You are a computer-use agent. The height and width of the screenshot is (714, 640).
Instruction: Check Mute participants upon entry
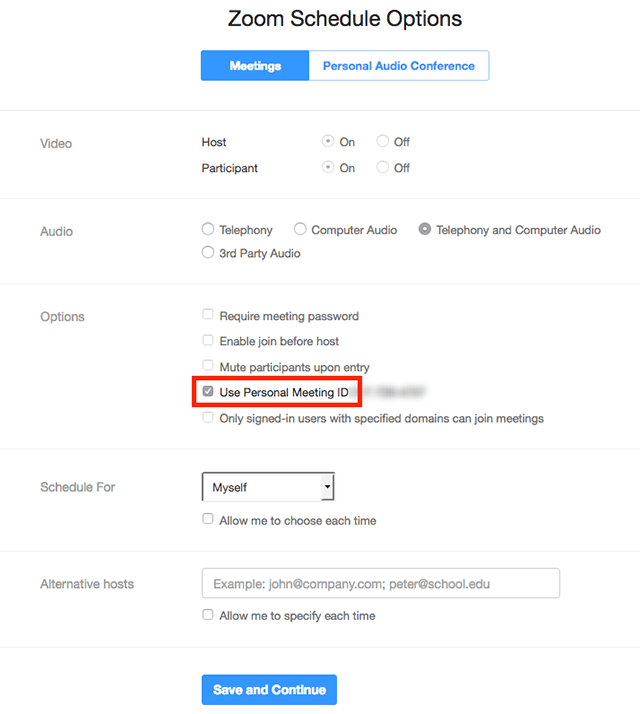[x=208, y=365]
